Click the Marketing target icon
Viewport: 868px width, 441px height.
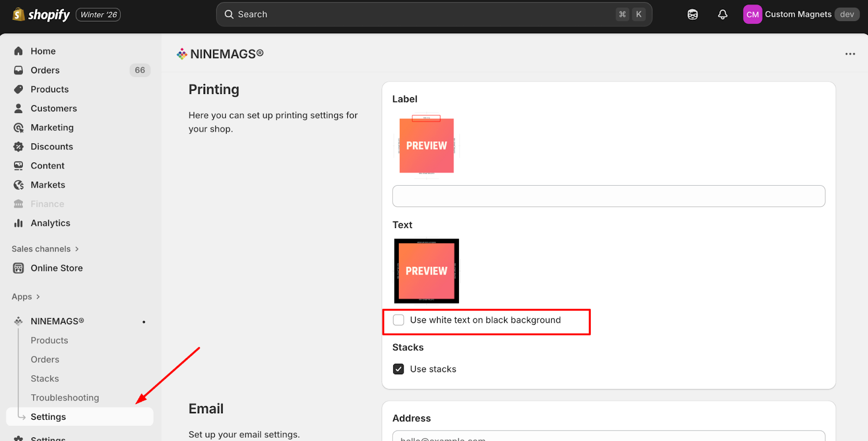point(18,128)
